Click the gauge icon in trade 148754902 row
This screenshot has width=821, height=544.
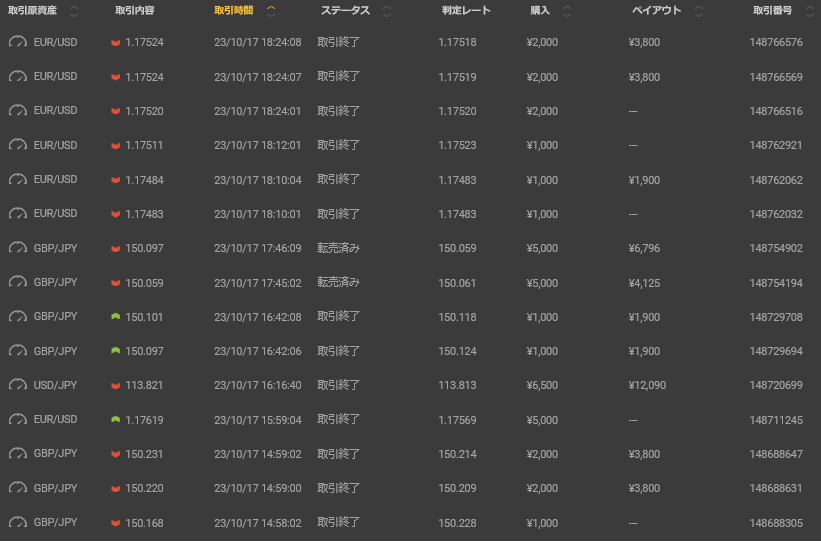coord(17,248)
